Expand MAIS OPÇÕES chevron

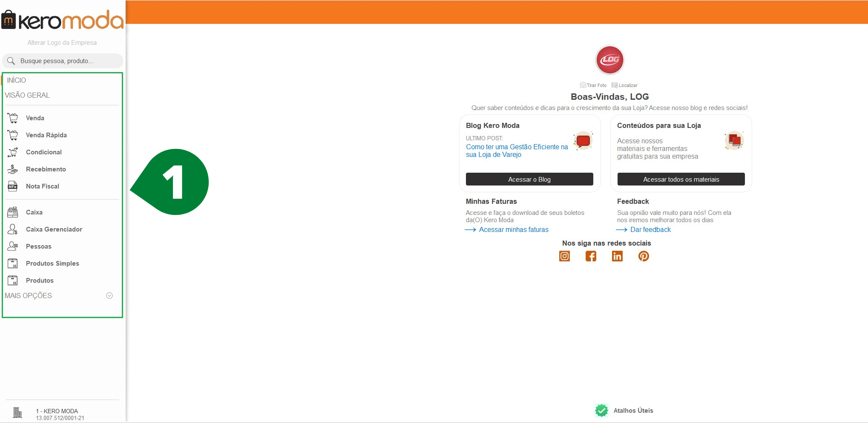point(109,296)
